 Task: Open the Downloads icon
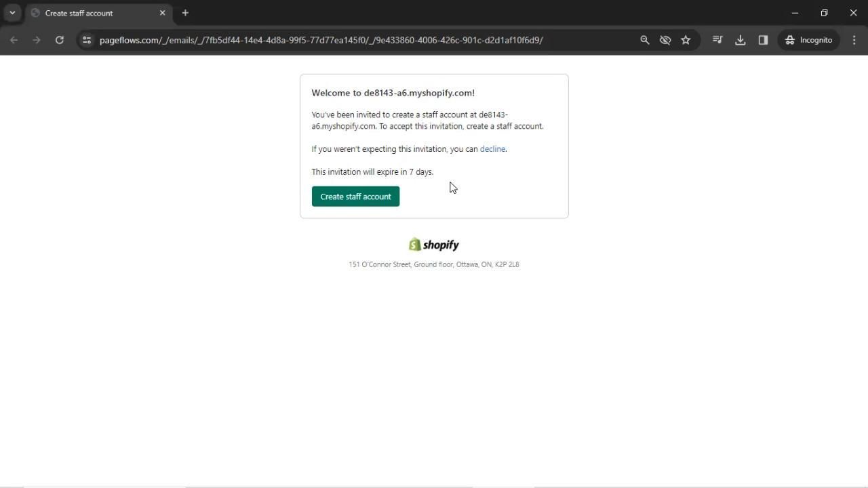point(741,40)
